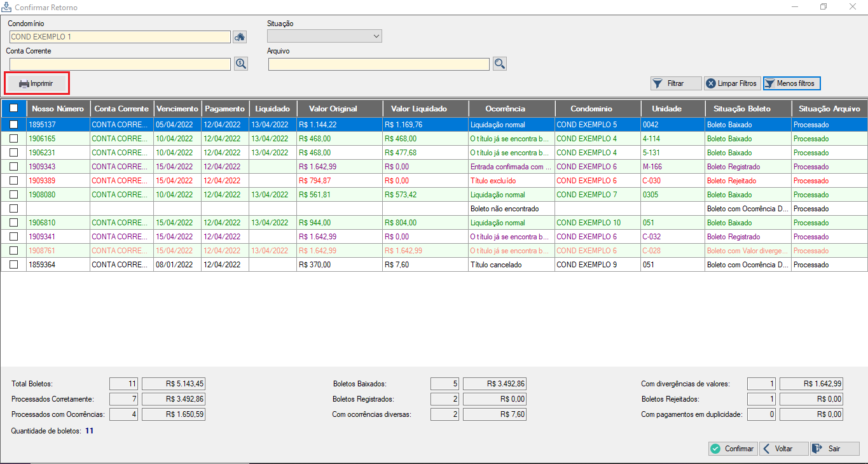Focus the Arquivo input field
This screenshot has width=868, height=464.
click(x=378, y=64)
